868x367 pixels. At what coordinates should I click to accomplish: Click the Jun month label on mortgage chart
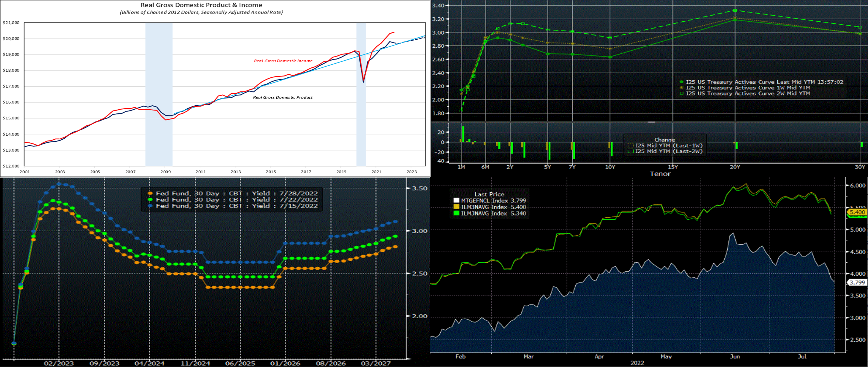click(x=735, y=356)
